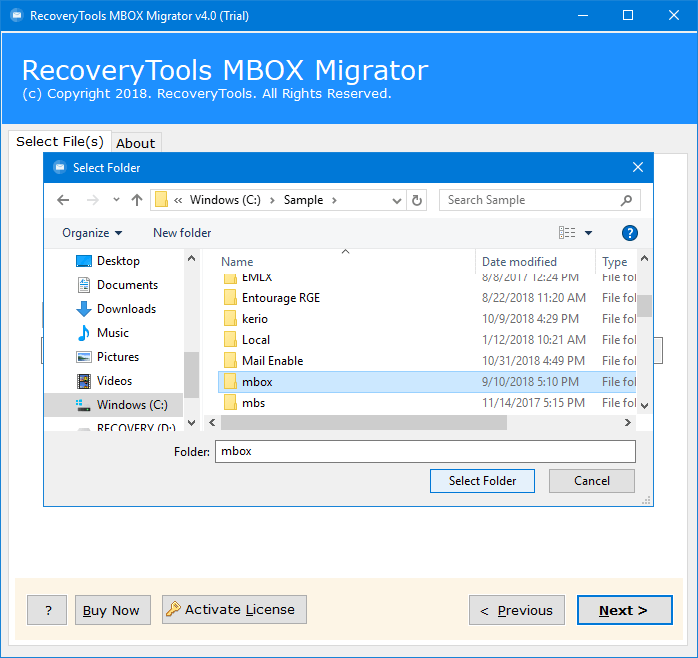Click the Back arrow in Select Folder dialog
The image size is (698, 658).
pyautogui.click(x=63, y=200)
